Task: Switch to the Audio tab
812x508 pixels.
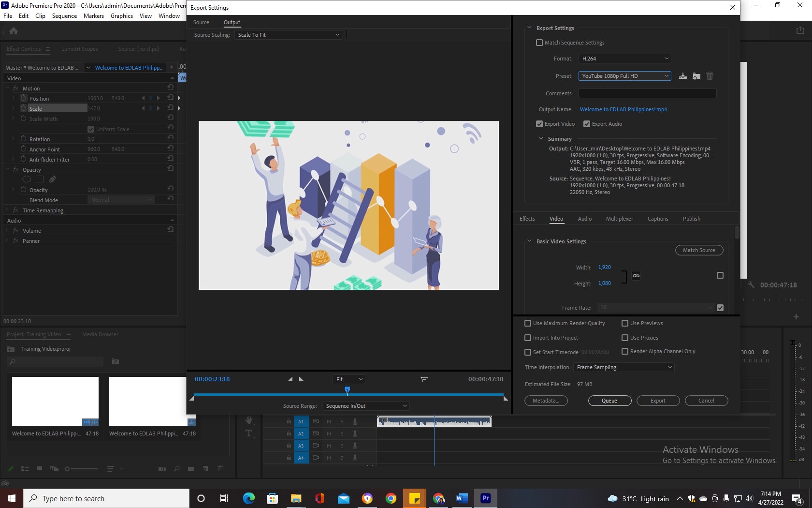Action: pos(584,219)
